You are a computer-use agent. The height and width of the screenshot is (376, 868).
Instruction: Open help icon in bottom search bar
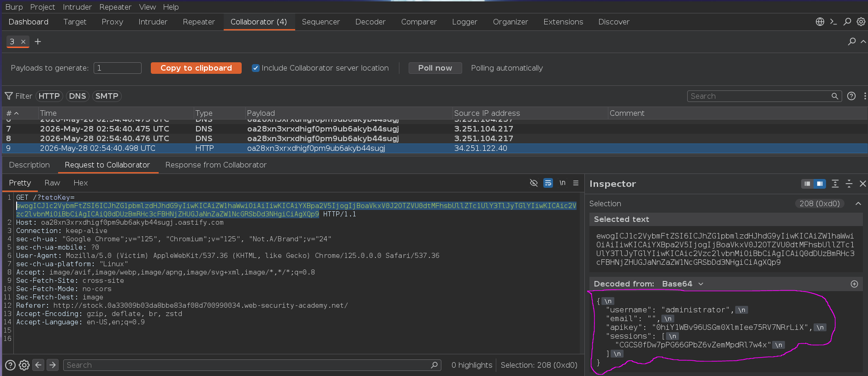coord(10,365)
